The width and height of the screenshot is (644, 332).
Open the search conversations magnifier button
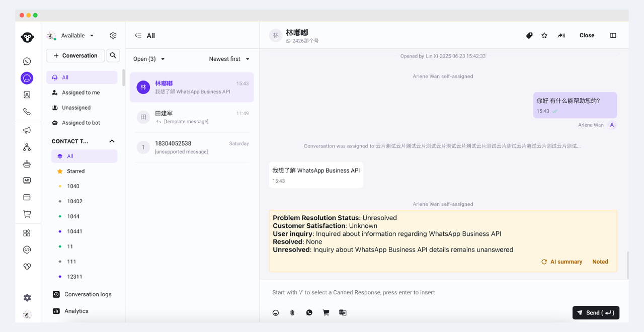point(113,56)
